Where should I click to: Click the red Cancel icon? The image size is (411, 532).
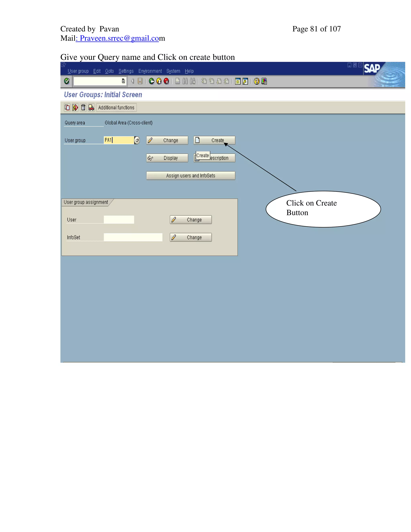pos(167,81)
